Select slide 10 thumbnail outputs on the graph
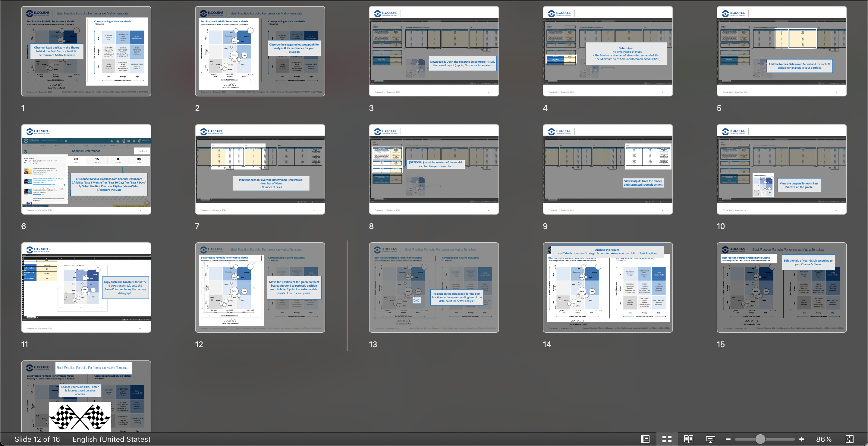Image resolution: width=868 pixels, height=446 pixels. point(782,169)
